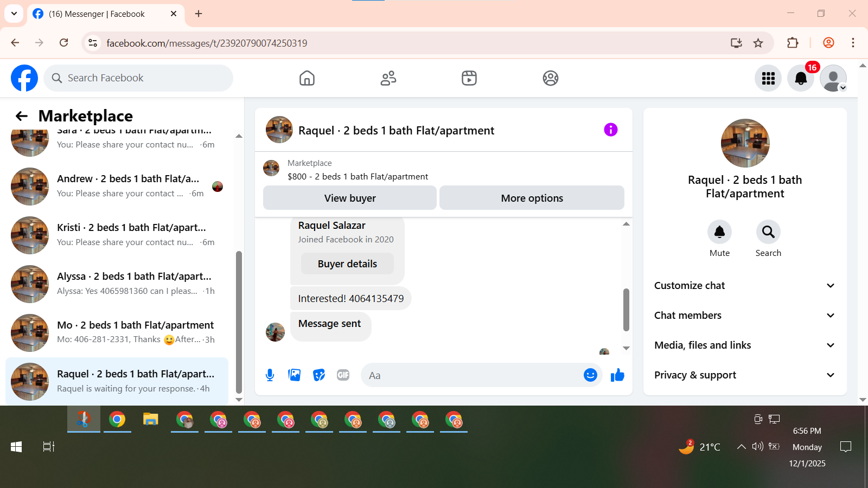The height and width of the screenshot is (488, 868).
Task: Open Alyssa's 2 beds 1 bath conversation
Action: (117, 284)
